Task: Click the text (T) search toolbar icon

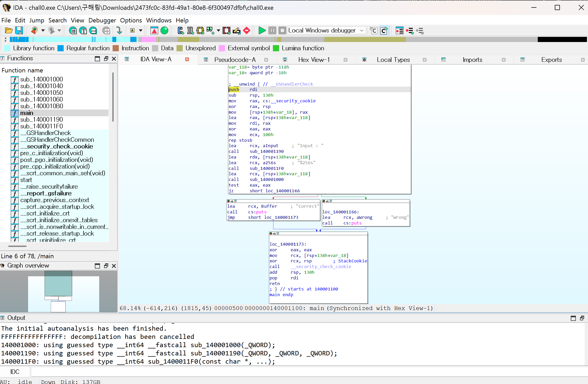Action: [83, 31]
